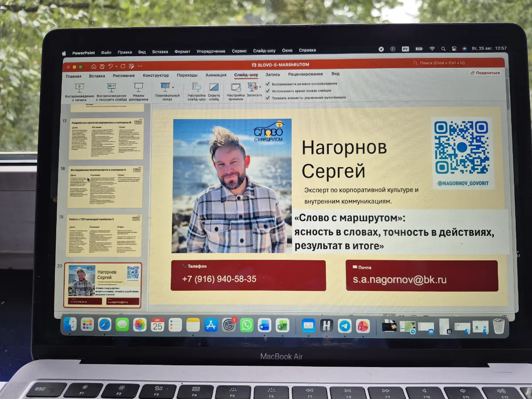Click the QR code image on slide

point(462,147)
